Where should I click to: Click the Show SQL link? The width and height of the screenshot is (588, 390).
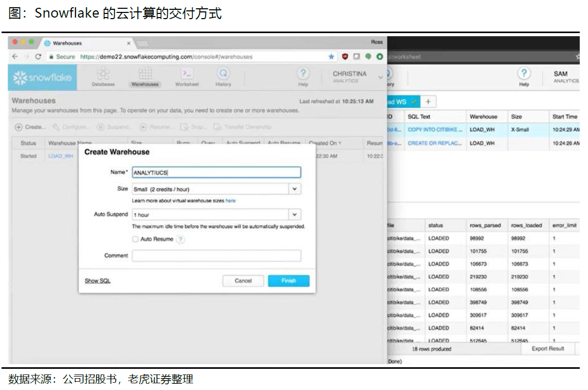tap(98, 281)
